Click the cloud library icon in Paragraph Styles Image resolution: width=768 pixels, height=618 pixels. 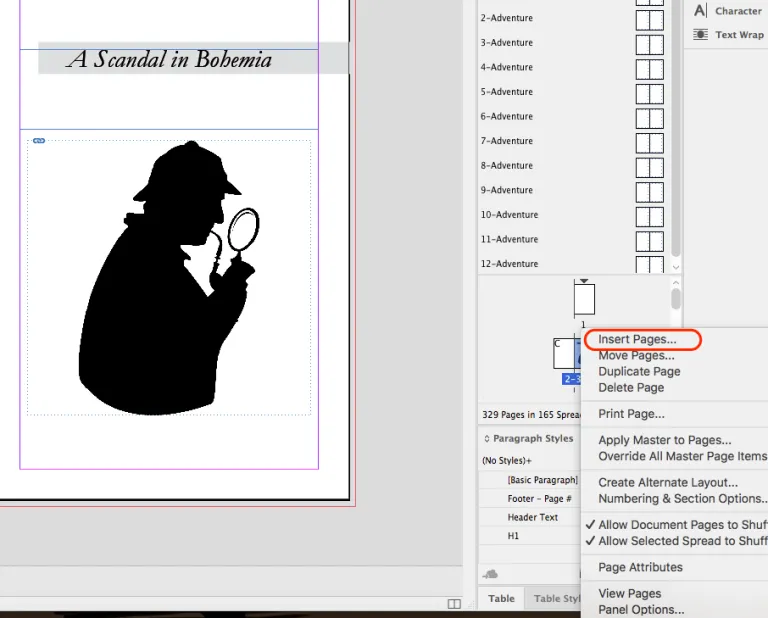[x=490, y=573]
